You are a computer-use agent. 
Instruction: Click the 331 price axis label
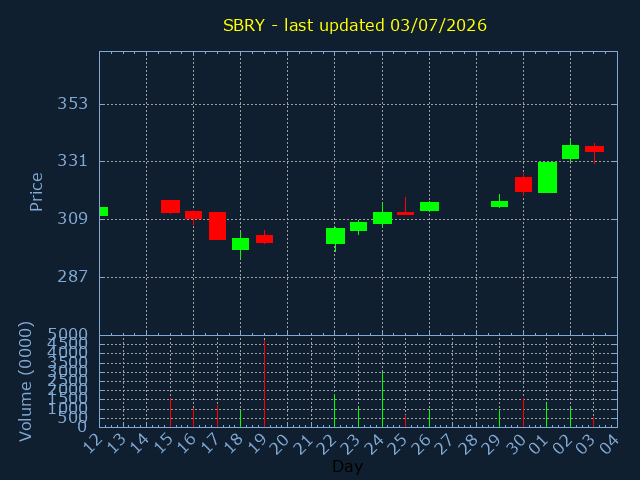73,161
